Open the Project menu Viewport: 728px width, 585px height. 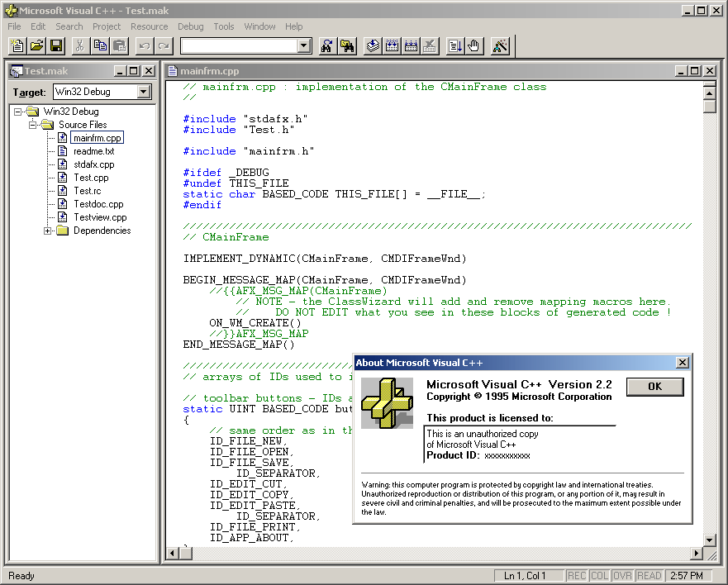coord(107,26)
